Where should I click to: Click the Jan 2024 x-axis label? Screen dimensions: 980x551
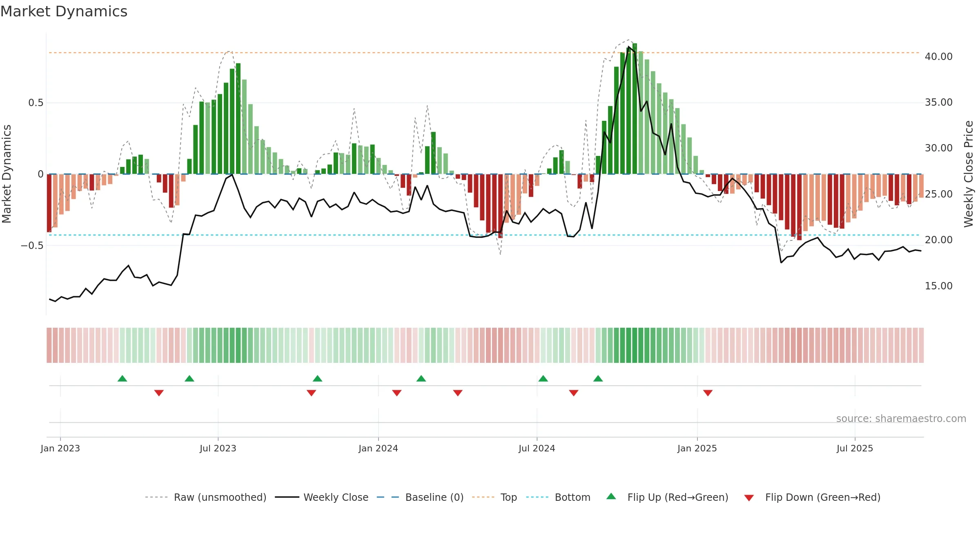point(379,448)
